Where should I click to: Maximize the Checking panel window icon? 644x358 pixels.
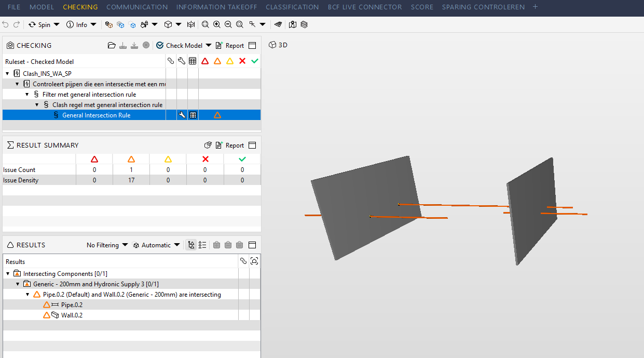coord(252,45)
